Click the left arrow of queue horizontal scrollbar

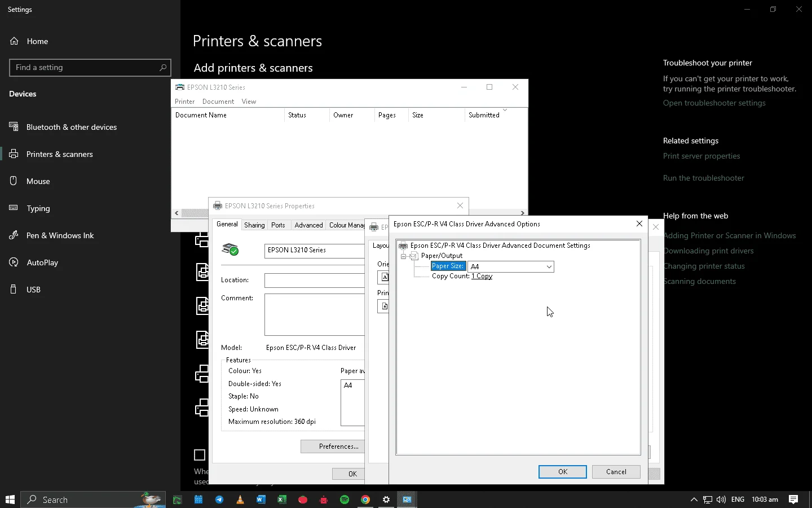tap(176, 213)
